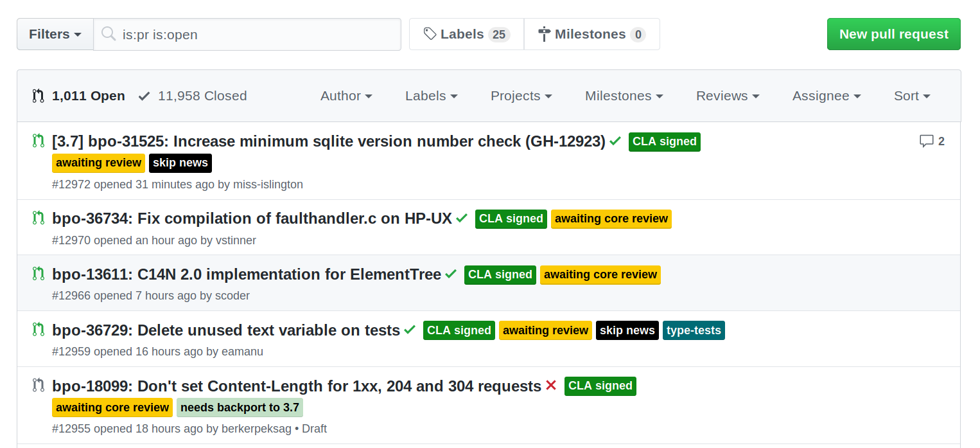The height and width of the screenshot is (448, 980).
Task: Show the 11,958 Closed pull requests
Action: [193, 96]
